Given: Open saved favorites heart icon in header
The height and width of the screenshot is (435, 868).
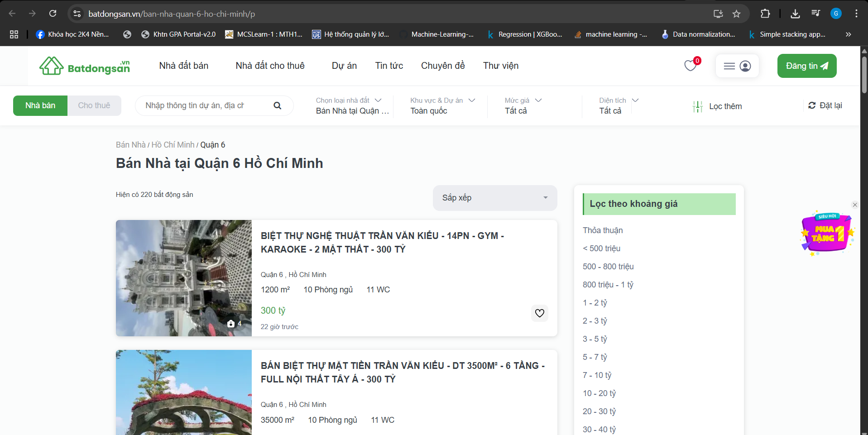Looking at the screenshot, I should 690,66.
